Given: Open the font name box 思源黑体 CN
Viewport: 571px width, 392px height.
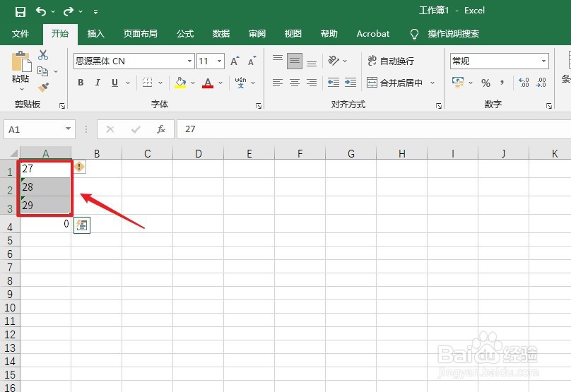Looking at the screenshot, I should [134, 61].
